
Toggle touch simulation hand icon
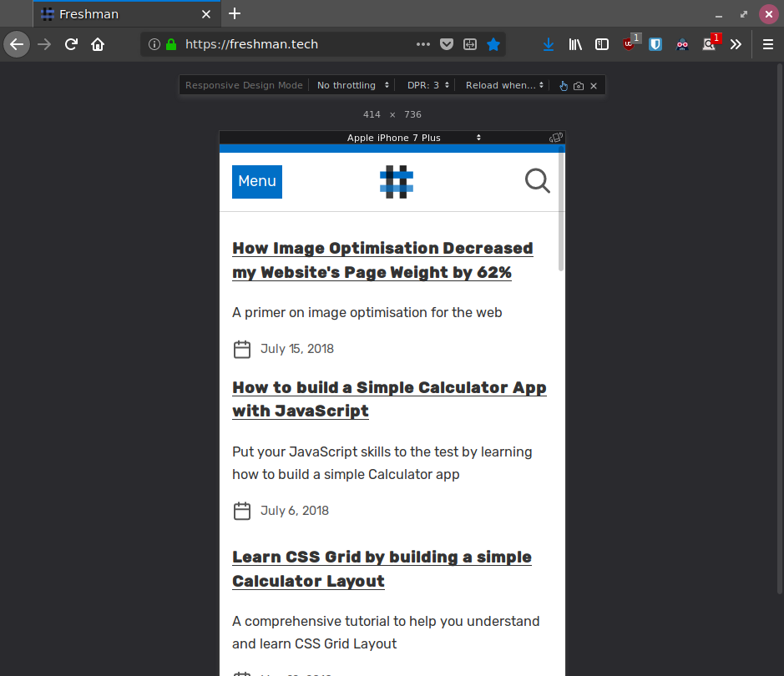(x=564, y=86)
